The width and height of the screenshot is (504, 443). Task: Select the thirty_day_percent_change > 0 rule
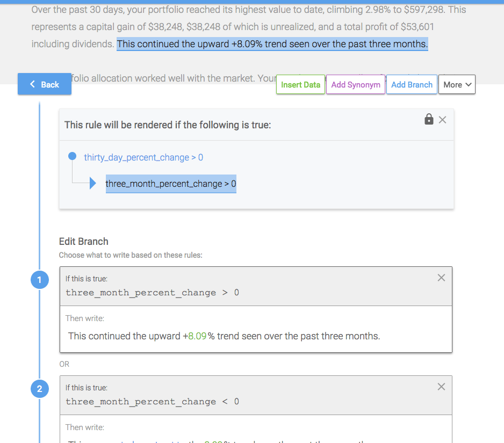tap(143, 157)
